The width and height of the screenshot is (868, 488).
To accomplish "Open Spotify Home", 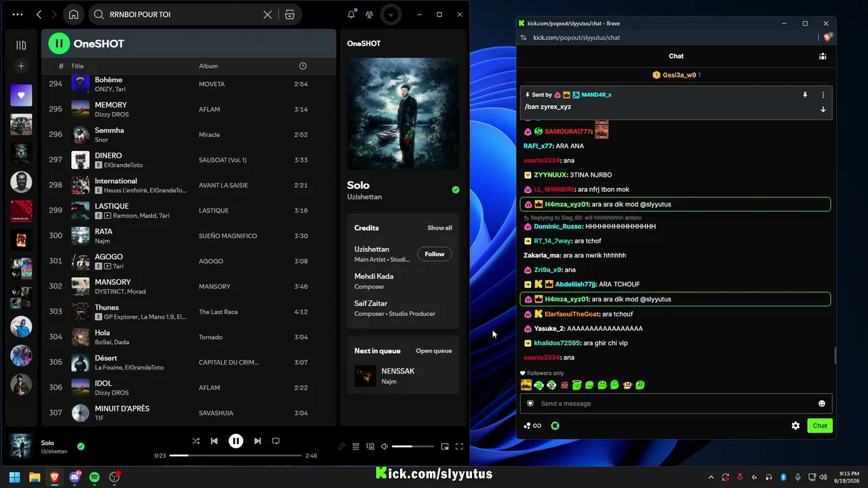I will [x=73, y=14].
